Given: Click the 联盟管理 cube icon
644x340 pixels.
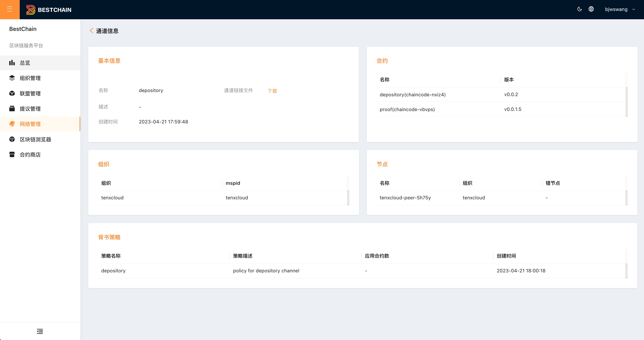Looking at the screenshot, I should point(12,93).
